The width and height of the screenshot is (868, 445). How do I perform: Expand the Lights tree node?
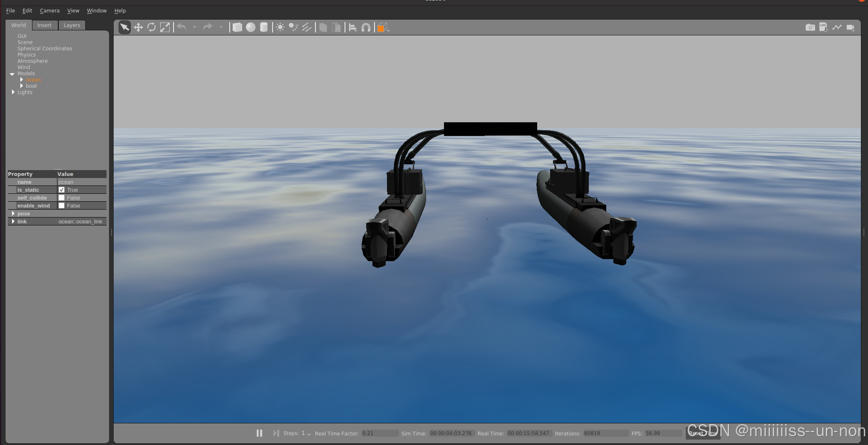[13, 92]
